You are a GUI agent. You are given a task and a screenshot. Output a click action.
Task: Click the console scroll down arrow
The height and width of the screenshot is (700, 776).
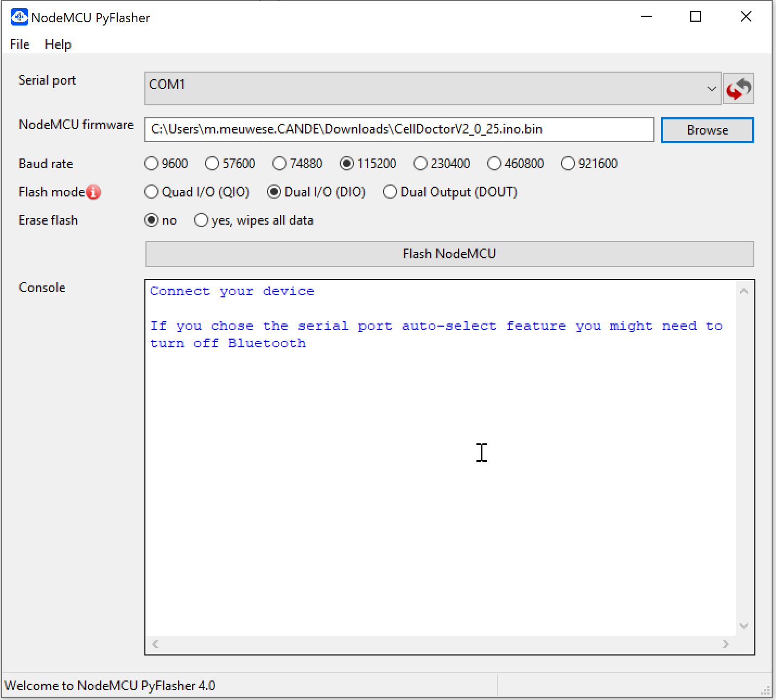pyautogui.click(x=744, y=626)
